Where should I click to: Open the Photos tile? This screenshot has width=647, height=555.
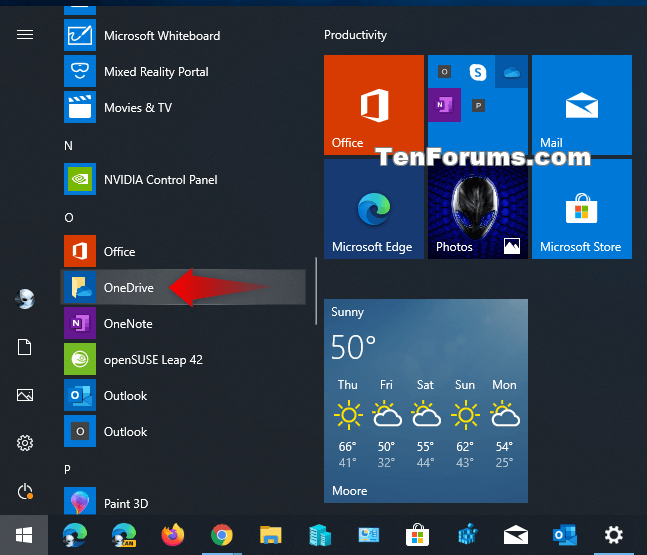click(478, 209)
